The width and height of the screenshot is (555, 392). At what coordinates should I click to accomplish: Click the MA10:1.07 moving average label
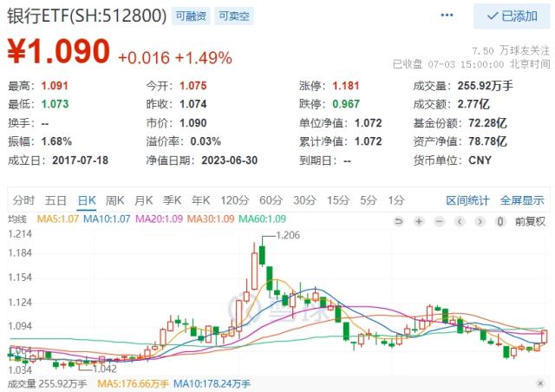click(x=107, y=219)
